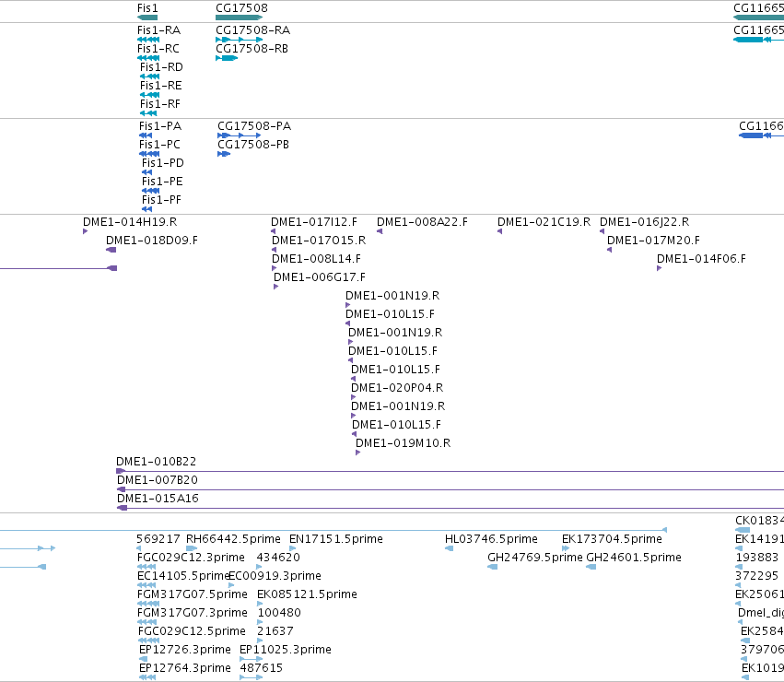Select the DME1-014F06.F feature

click(659, 268)
